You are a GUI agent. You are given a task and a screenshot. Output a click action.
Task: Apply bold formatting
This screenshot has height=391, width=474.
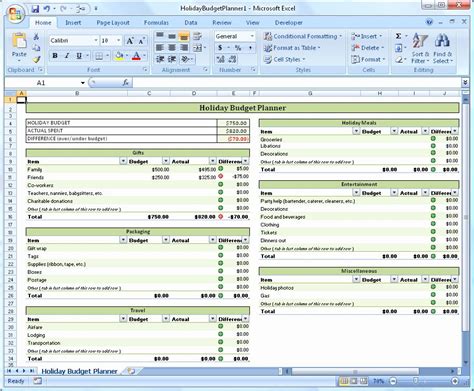tap(55, 56)
